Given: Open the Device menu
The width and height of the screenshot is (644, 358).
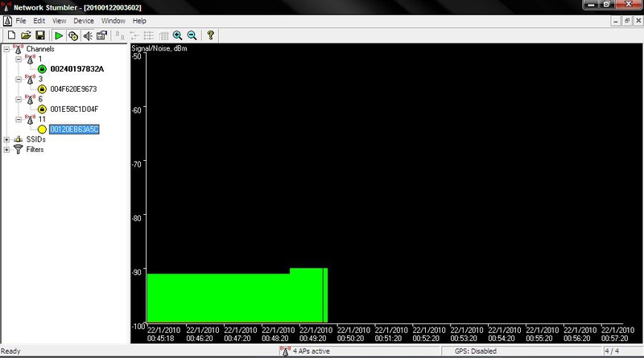Looking at the screenshot, I should pyautogui.click(x=84, y=21).
